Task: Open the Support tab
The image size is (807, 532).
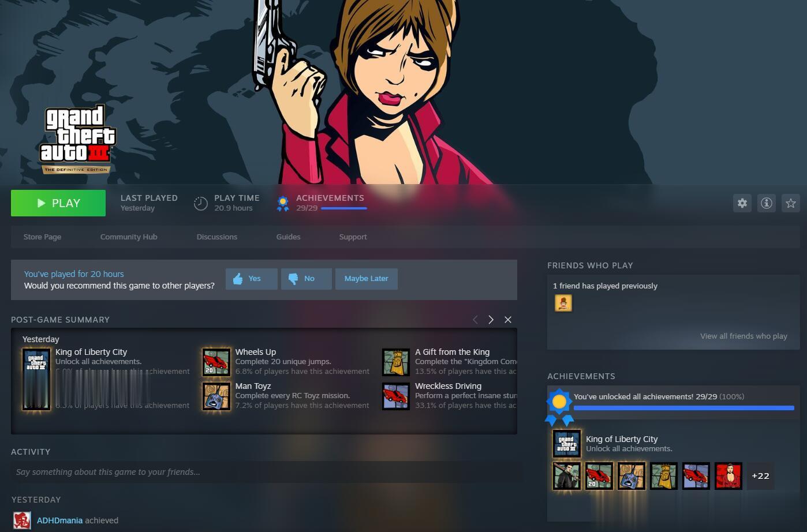Action: pos(353,237)
